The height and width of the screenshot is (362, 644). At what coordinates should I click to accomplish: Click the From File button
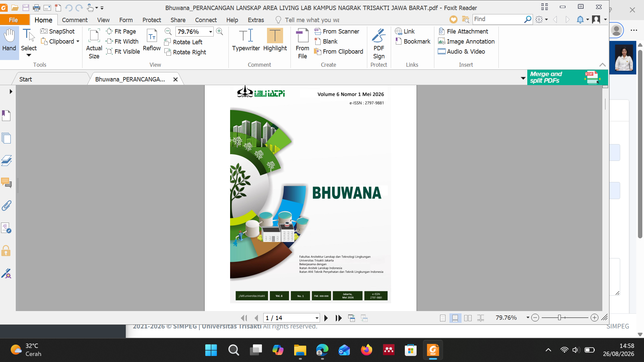click(x=302, y=44)
